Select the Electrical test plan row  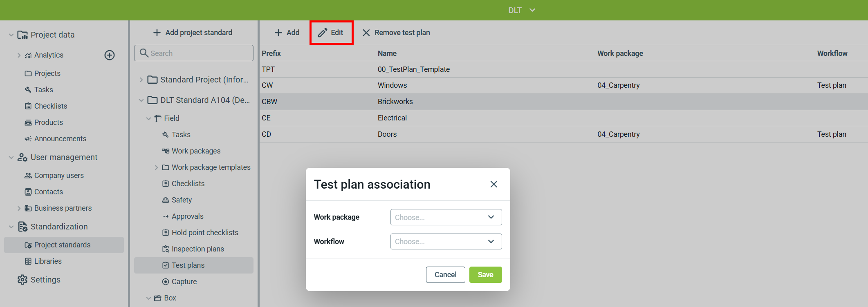[393, 118]
